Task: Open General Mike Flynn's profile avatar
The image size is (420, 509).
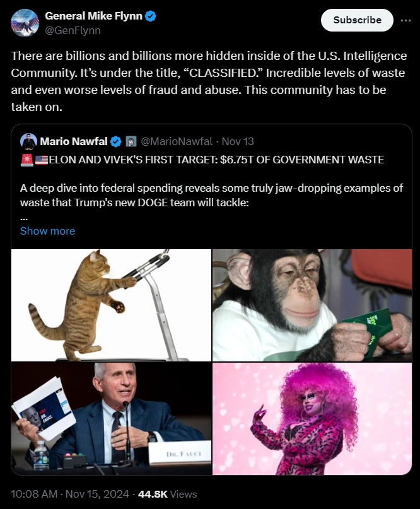Action: coord(25,23)
